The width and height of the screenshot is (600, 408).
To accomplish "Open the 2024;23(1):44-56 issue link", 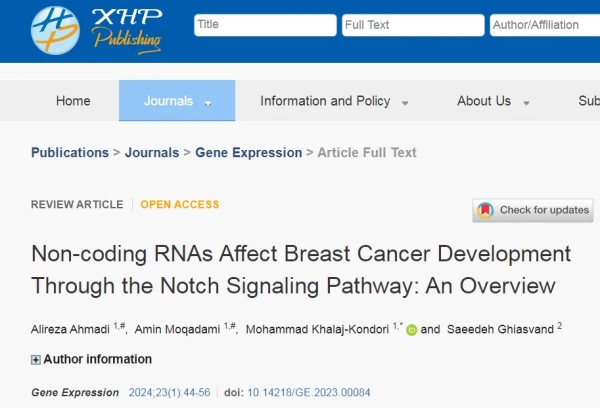I will tap(170, 393).
